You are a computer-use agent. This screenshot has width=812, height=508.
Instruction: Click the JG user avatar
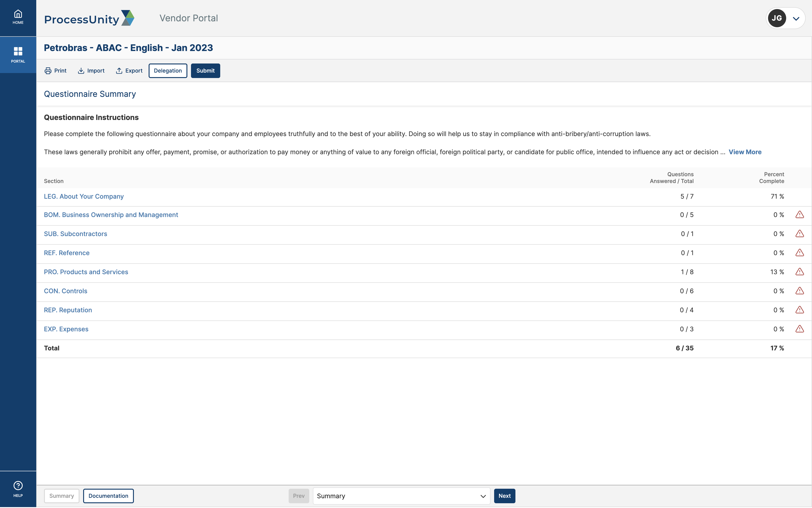pyautogui.click(x=777, y=18)
